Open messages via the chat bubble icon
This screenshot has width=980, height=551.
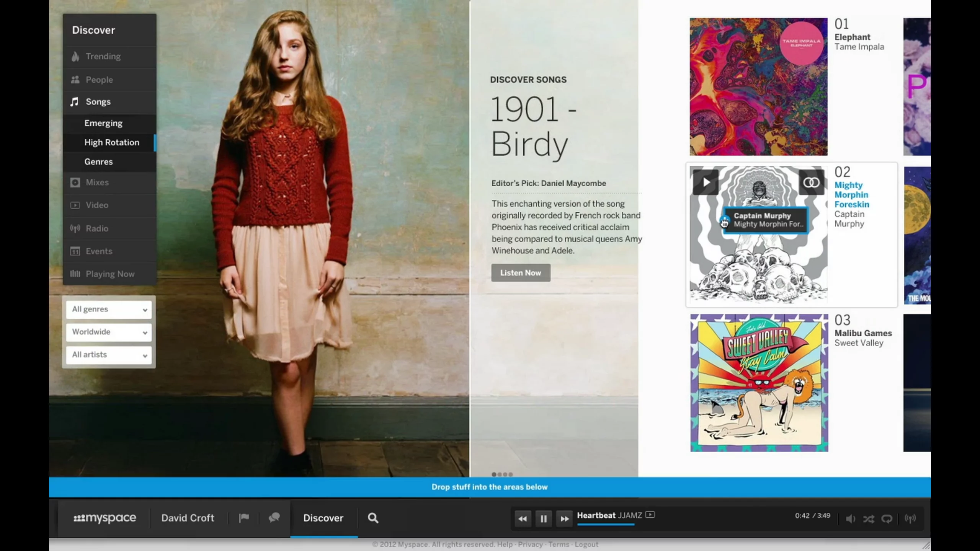[x=274, y=518]
